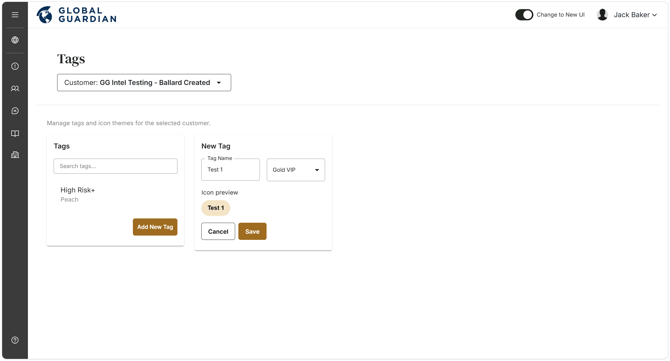Select the High Risk+ tag

click(x=78, y=190)
